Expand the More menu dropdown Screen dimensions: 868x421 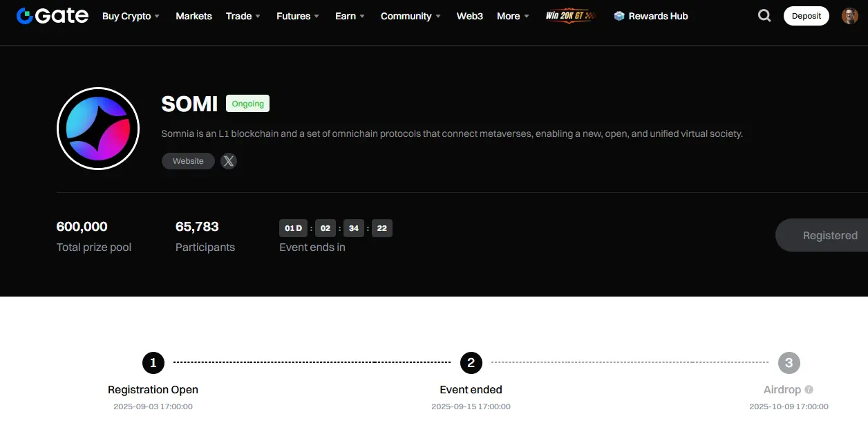pyautogui.click(x=513, y=16)
